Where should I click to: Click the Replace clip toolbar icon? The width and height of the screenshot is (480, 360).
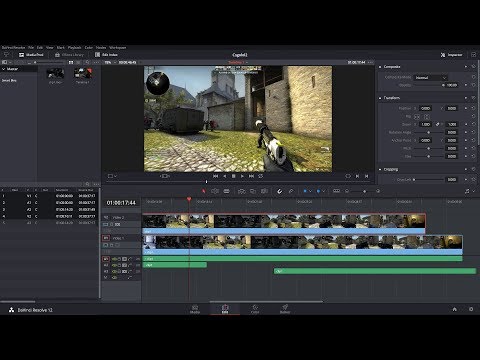264,191
